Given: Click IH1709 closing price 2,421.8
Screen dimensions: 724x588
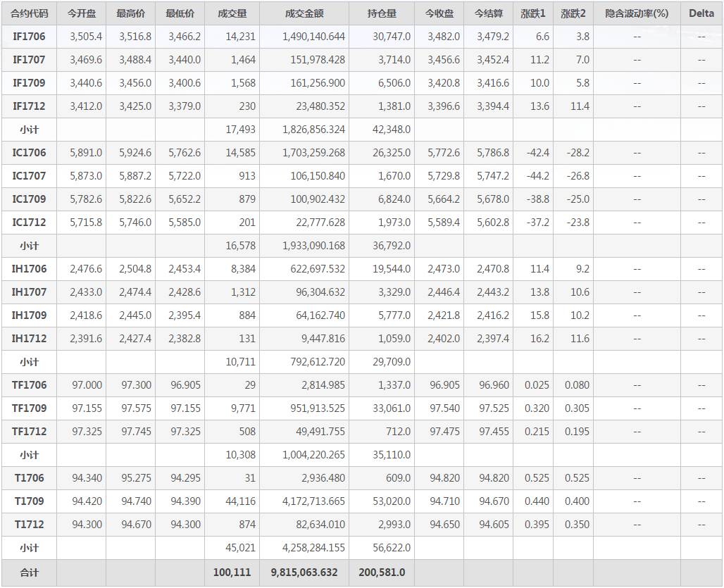Looking at the screenshot, I should (x=443, y=315).
